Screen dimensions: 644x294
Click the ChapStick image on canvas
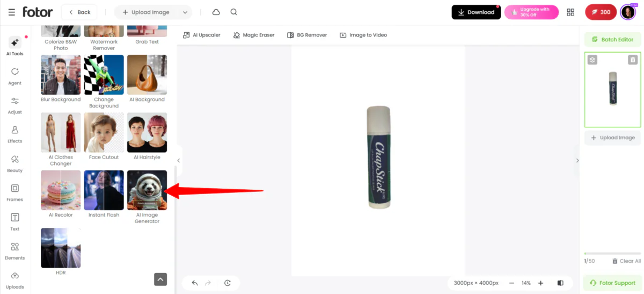[378, 157]
